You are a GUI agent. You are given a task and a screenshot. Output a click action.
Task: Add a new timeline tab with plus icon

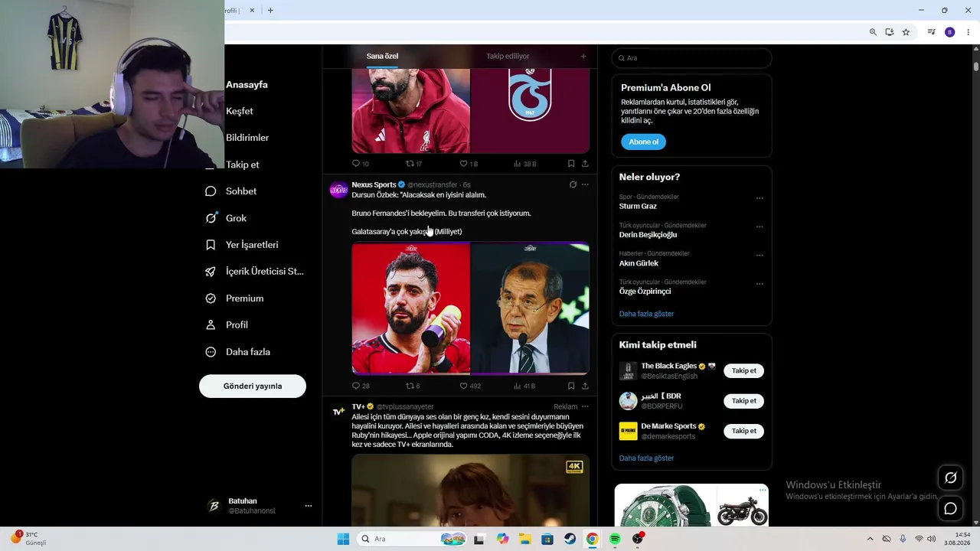tap(583, 56)
